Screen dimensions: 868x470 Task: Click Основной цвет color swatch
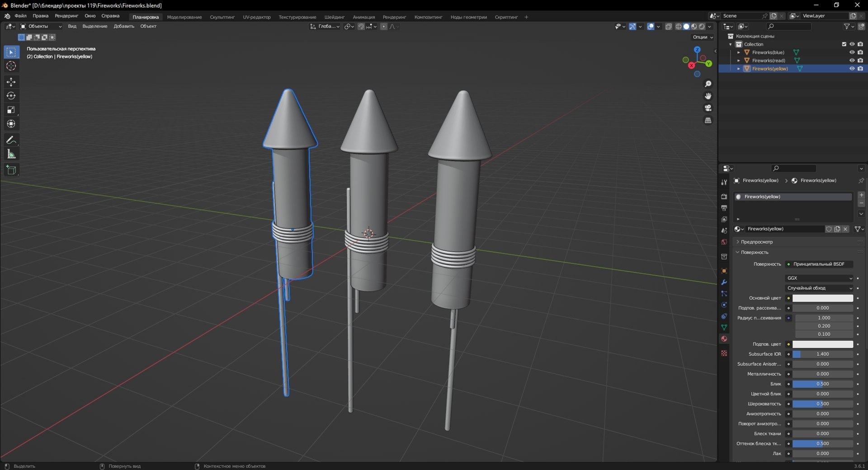(823, 298)
